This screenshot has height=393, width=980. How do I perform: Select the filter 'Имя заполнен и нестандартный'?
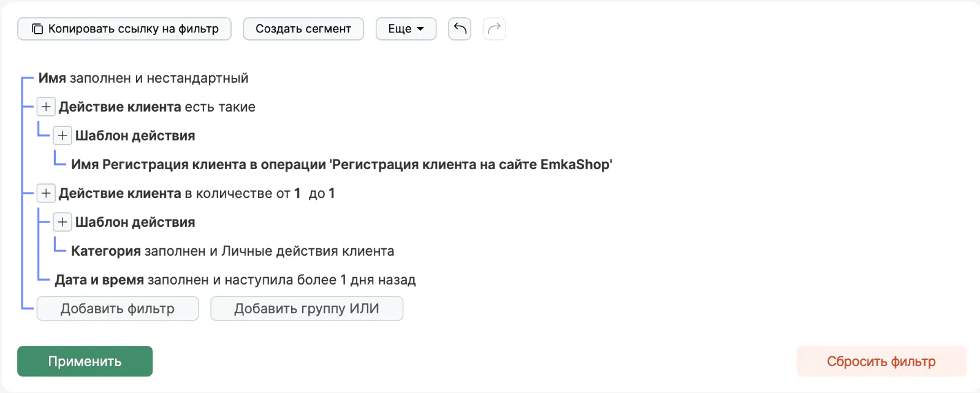[142, 78]
